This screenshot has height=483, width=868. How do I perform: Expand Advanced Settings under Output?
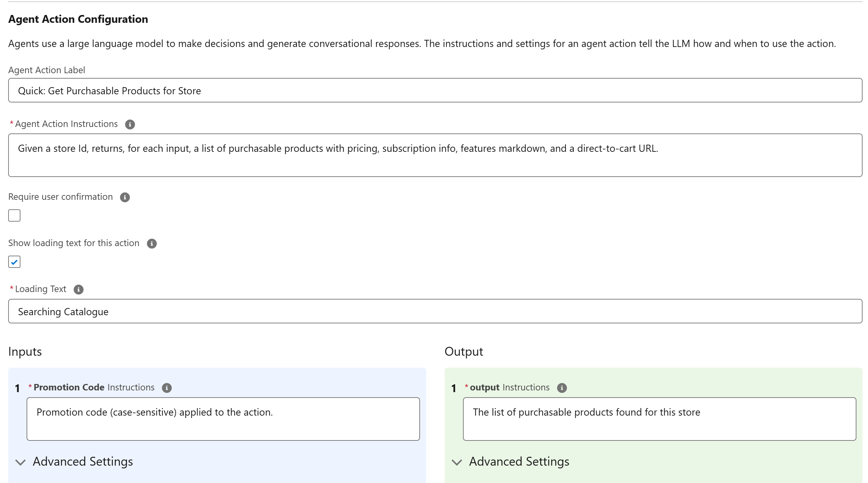click(519, 462)
